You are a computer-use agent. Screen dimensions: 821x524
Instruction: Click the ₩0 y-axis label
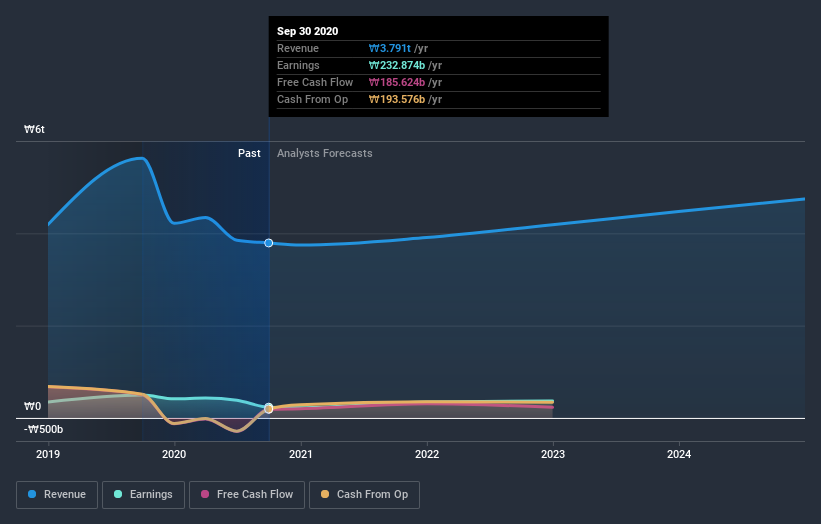pyautogui.click(x=32, y=406)
